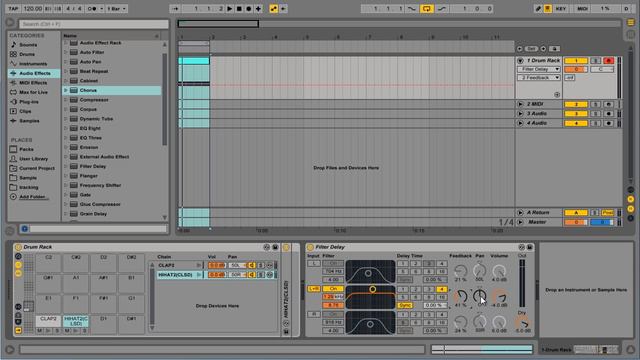The height and width of the screenshot is (360, 640).
Task: Unfold the 2 MIDI track
Action: coord(520,104)
